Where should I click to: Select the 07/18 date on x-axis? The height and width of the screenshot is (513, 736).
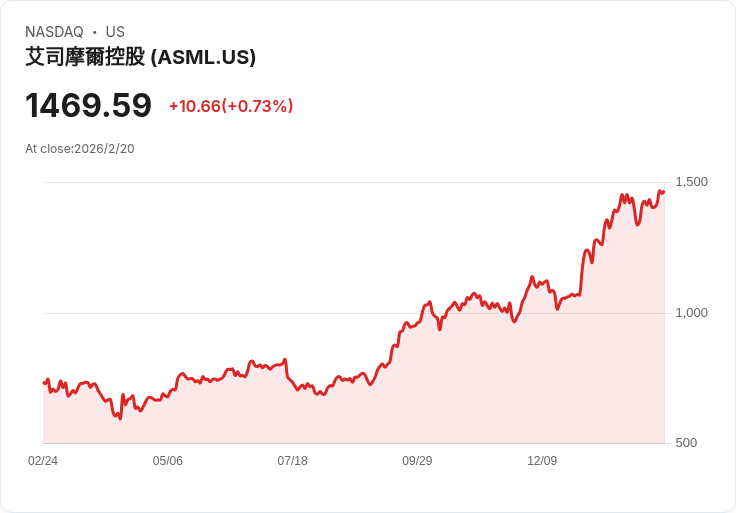click(x=292, y=460)
